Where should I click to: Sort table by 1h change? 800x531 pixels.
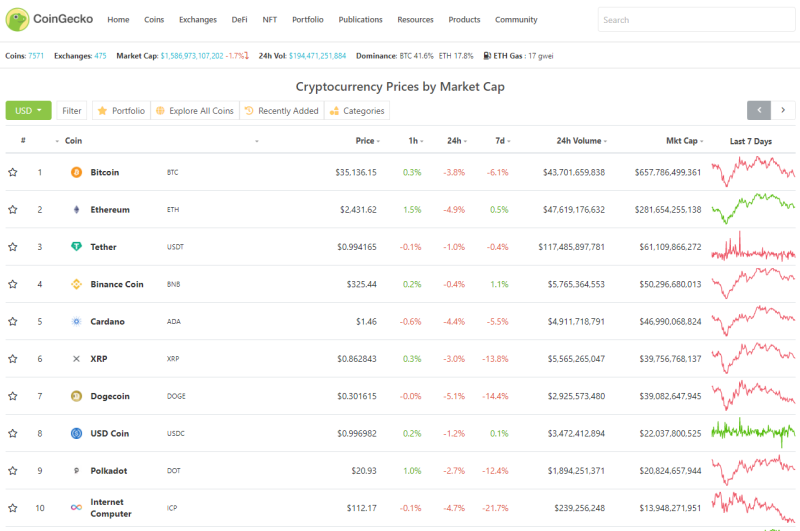[416, 141]
